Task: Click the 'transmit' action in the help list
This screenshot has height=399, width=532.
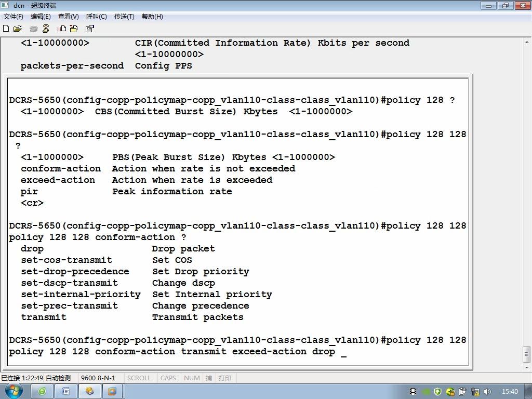Action: (44, 317)
